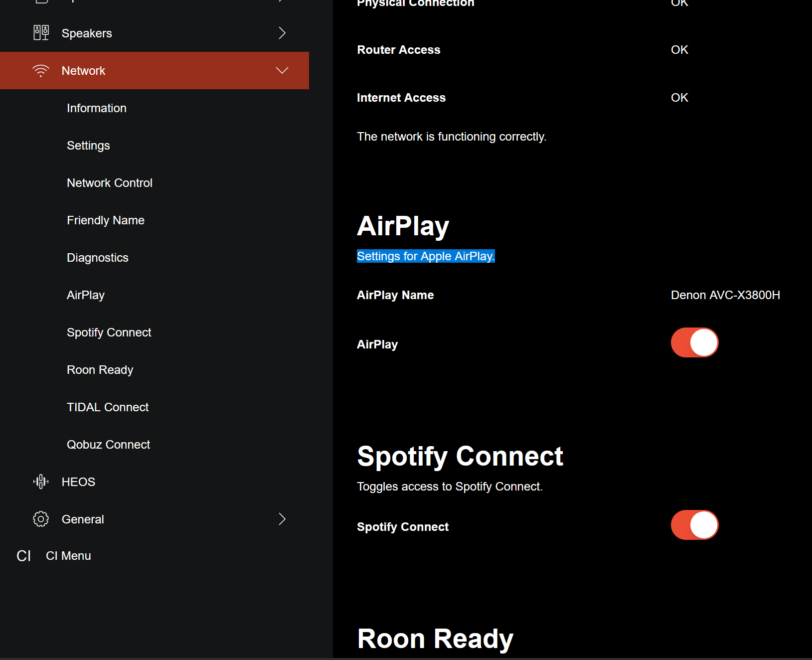Click the Router Access label
The image size is (812, 660).
(399, 50)
